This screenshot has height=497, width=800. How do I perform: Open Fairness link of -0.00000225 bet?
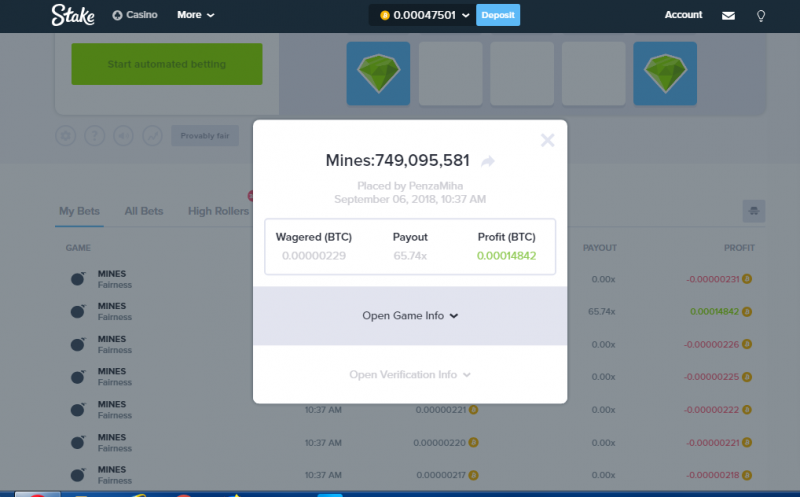[x=115, y=382]
